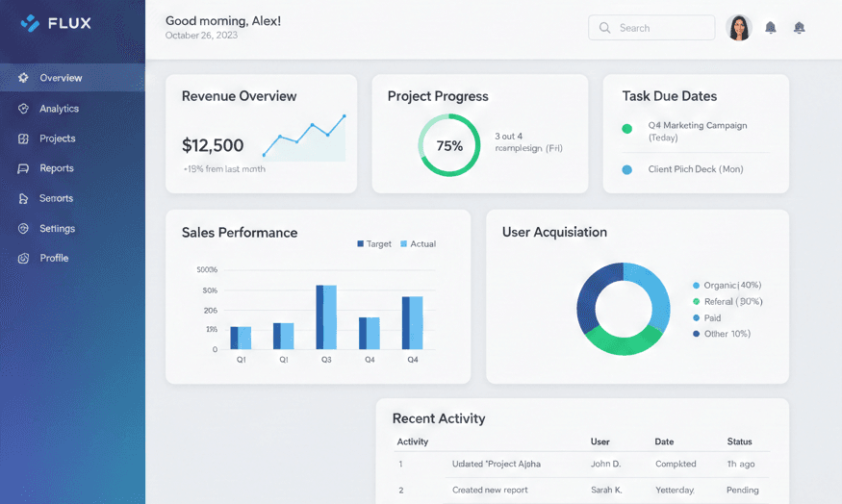Viewport: 842px width, 504px height.
Task: Click the Projects sidebar icon
Action: [x=23, y=139]
